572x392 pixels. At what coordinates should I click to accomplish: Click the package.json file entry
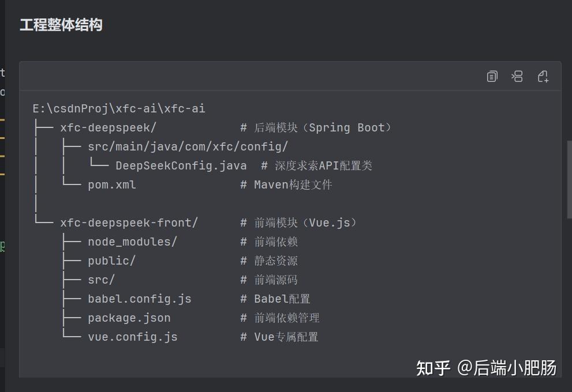coord(129,318)
